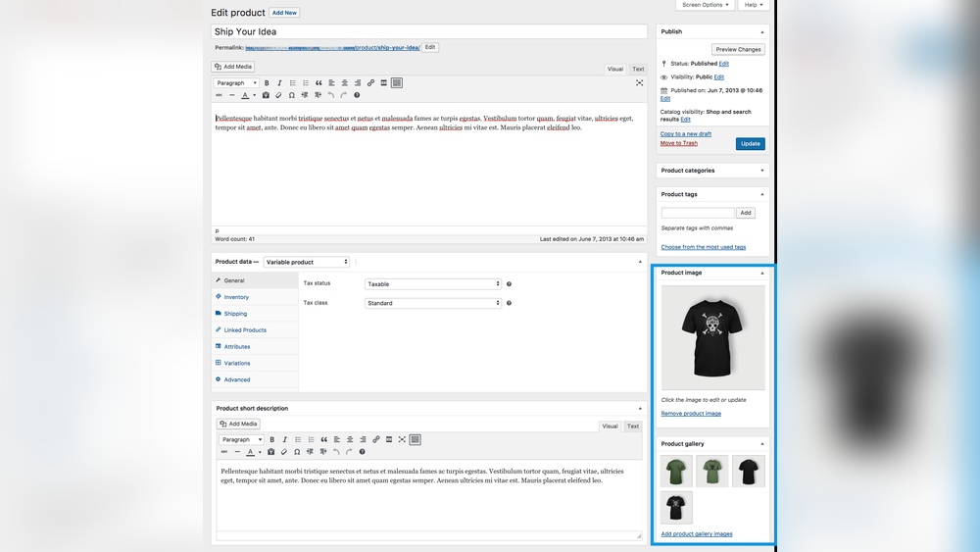Open distraction-free fullscreen in main editor
Screen dimensions: 980x552
pos(639,83)
